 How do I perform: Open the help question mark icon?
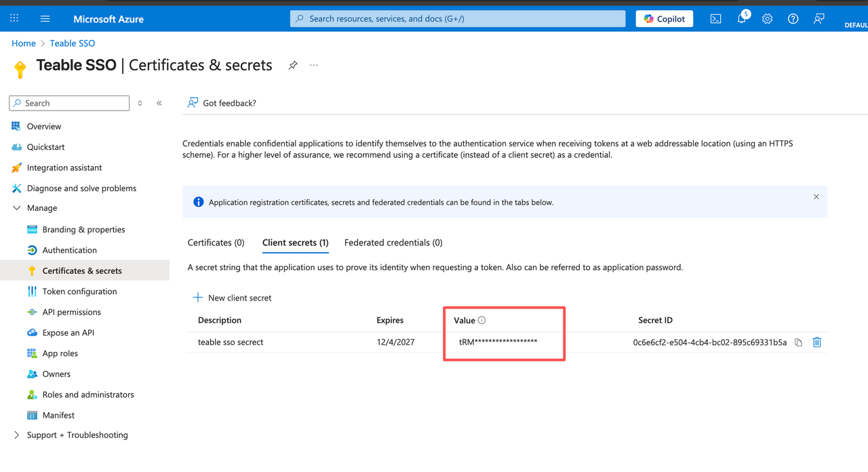[x=793, y=19]
